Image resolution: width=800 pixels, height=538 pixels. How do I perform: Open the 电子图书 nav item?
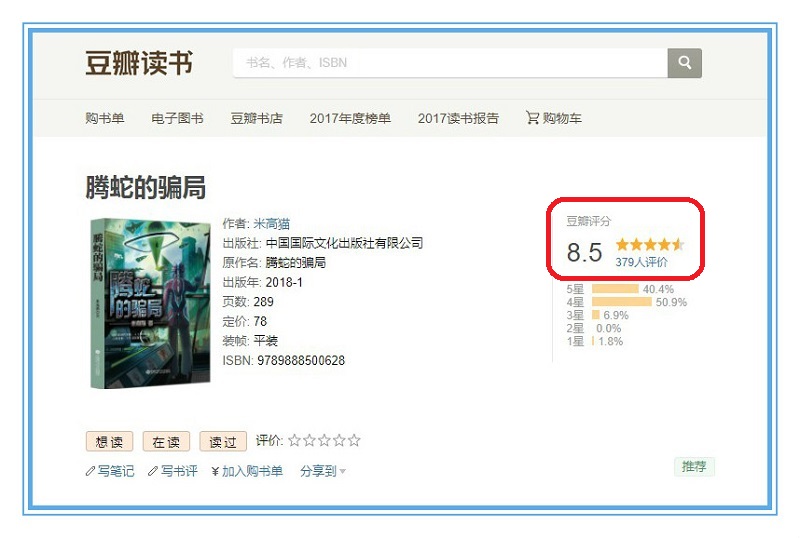click(x=177, y=118)
